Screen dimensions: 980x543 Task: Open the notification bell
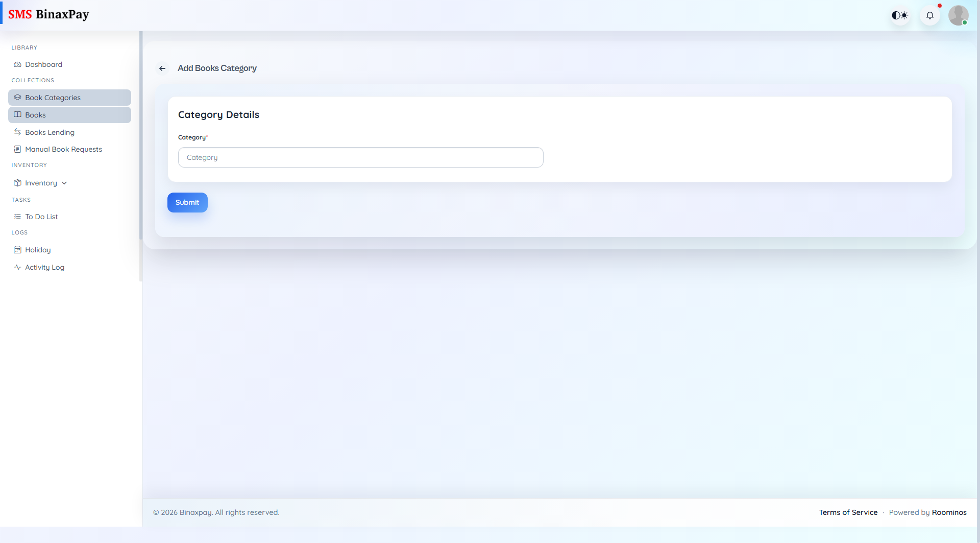(x=930, y=15)
